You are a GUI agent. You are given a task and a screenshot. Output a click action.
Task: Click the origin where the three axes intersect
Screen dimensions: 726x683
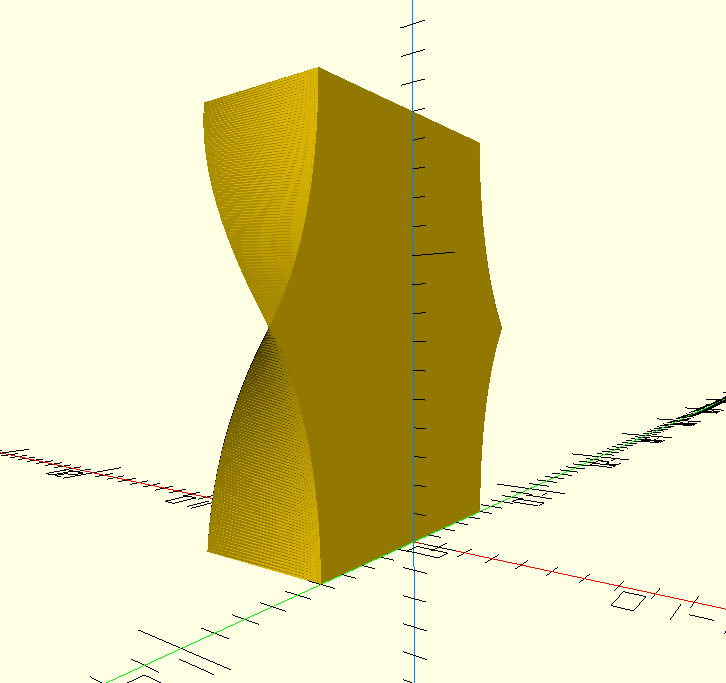413,545
